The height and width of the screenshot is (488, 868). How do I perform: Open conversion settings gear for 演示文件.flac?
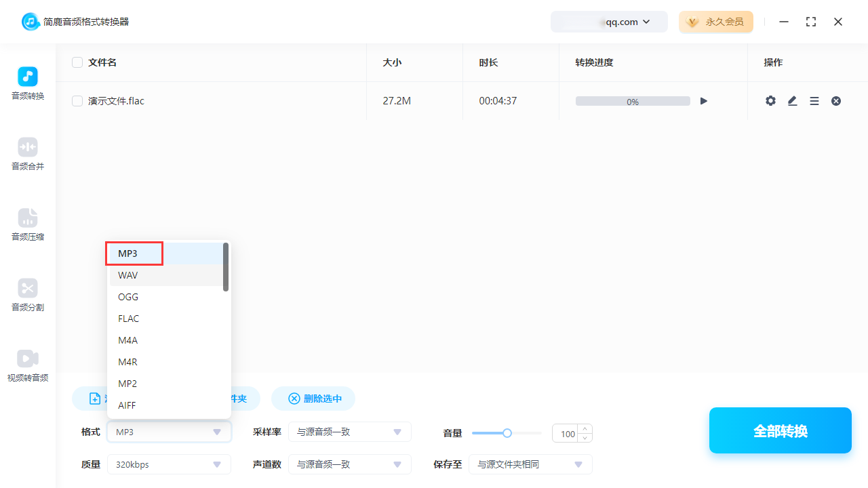(770, 100)
